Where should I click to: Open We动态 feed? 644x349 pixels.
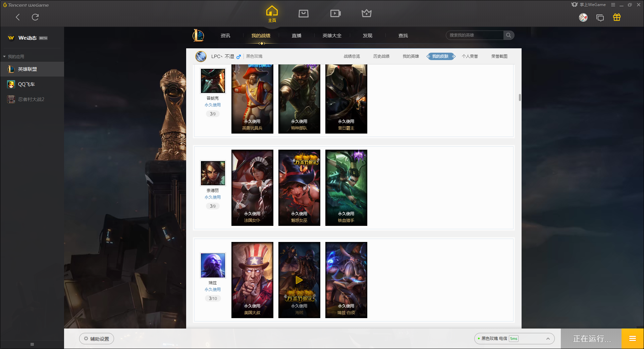click(x=28, y=38)
